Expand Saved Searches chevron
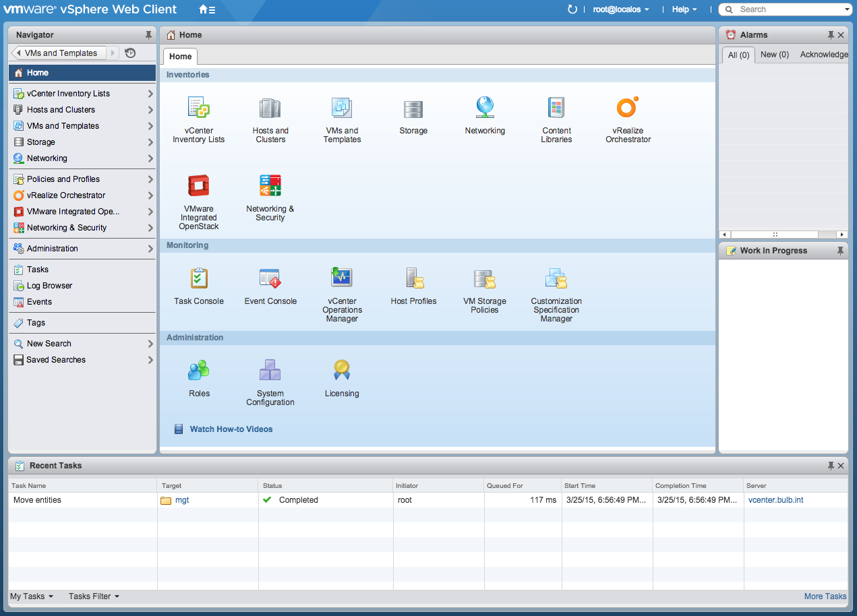The height and width of the screenshot is (616, 857). 150,360
